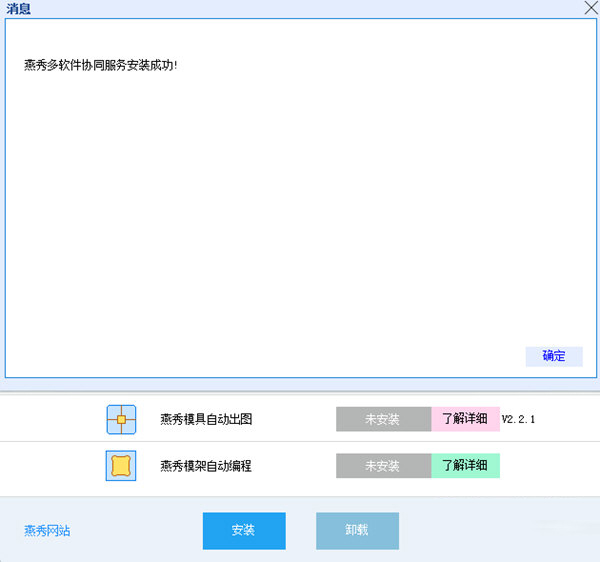600x562 pixels.
Task: Open the 燕秀网站 link
Action: 47,531
